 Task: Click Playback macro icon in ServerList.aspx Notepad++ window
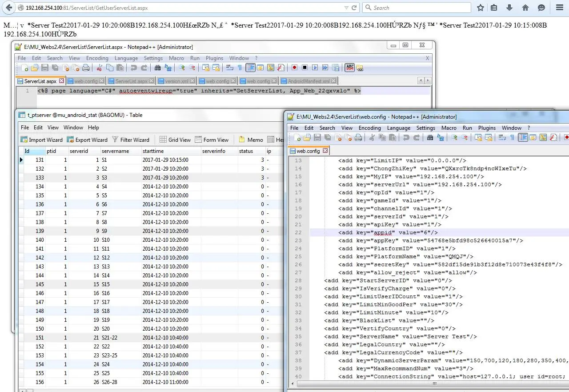(315, 68)
